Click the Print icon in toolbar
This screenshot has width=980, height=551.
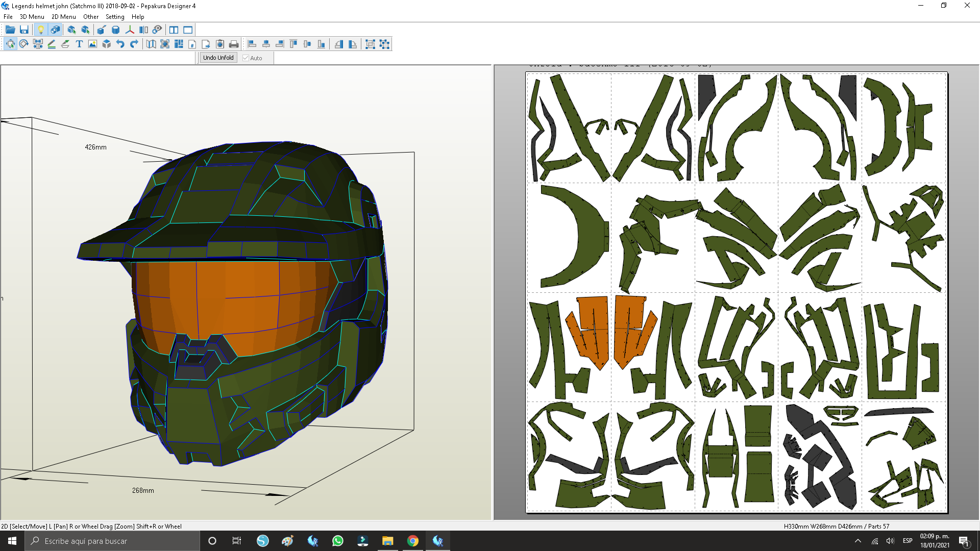tap(234, 44)
